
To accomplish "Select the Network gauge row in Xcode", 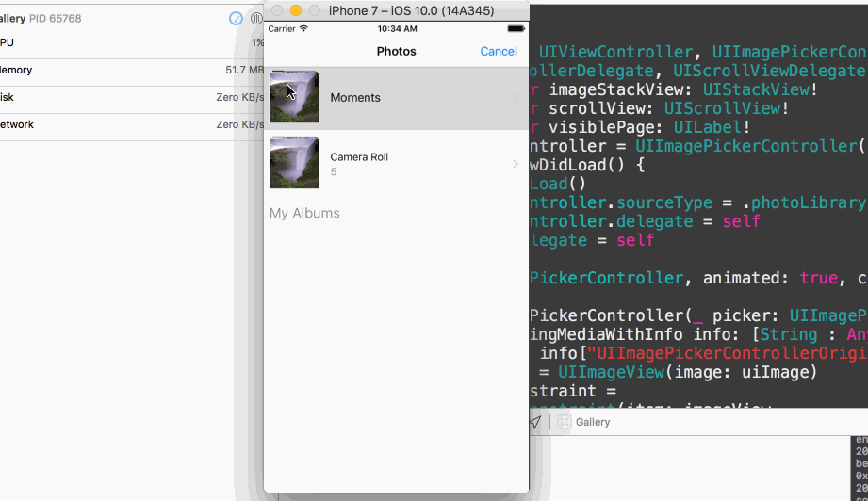I will point(132,124).
